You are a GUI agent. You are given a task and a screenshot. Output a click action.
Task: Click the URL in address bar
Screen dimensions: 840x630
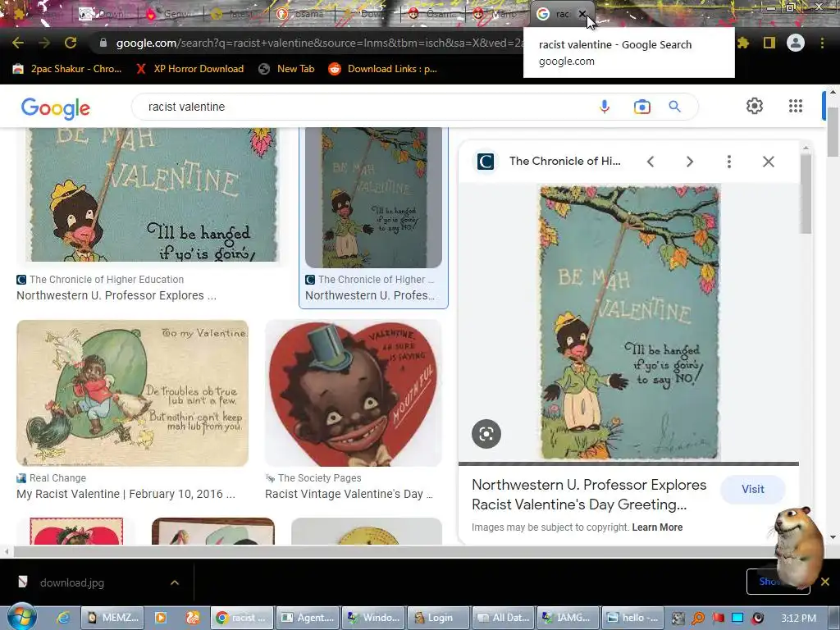pos(319,43)
